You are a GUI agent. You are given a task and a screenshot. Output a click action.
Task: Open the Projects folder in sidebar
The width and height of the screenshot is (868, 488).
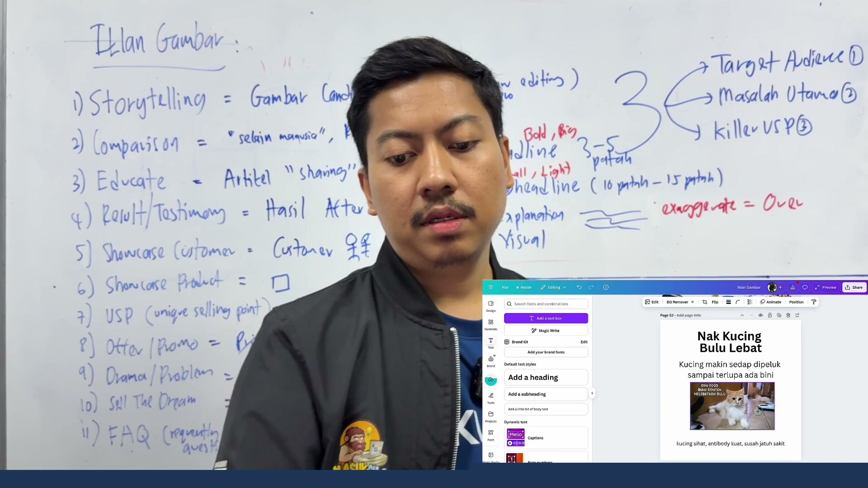click(x=491, y=417)
